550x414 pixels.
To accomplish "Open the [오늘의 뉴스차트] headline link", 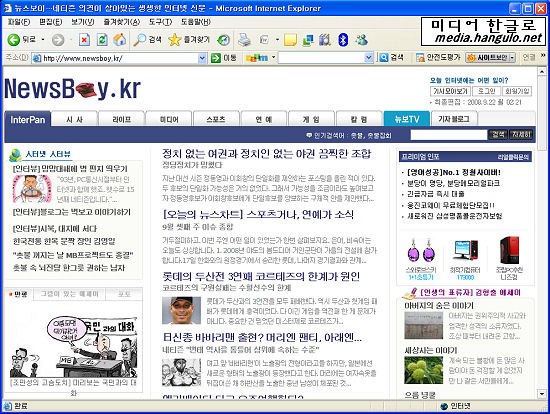I will click(258, 214).
